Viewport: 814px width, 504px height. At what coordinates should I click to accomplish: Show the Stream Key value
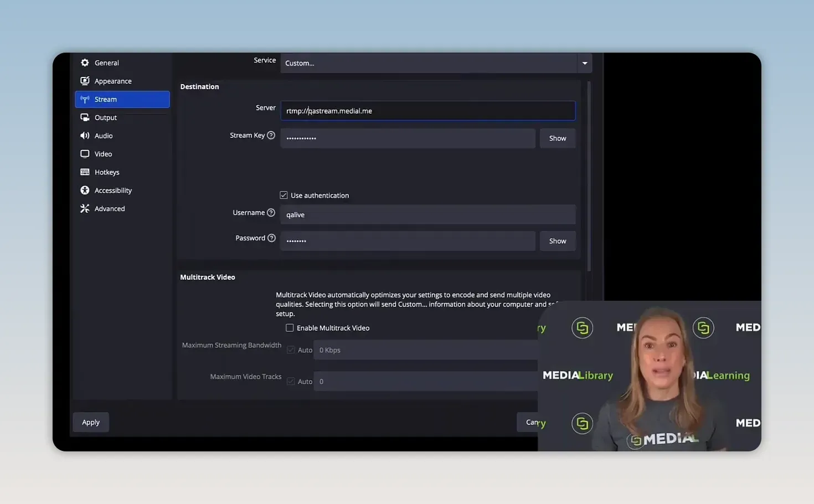[558, 138]
